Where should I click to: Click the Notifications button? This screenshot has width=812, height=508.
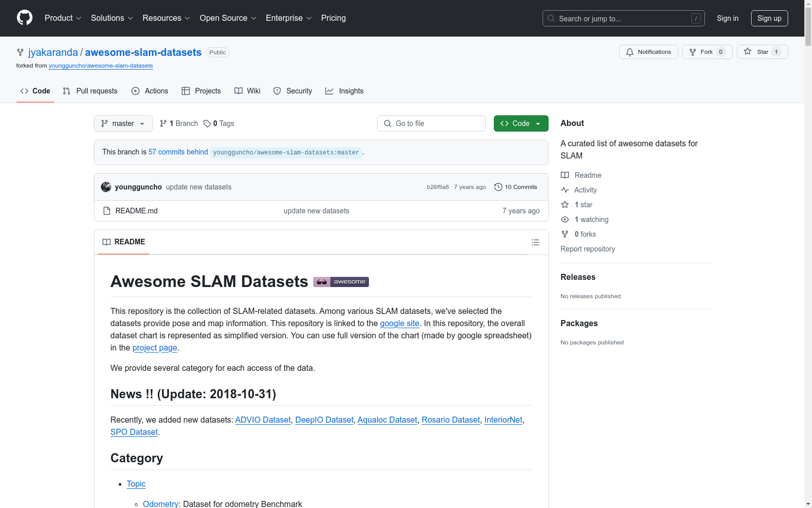point(649,52)
